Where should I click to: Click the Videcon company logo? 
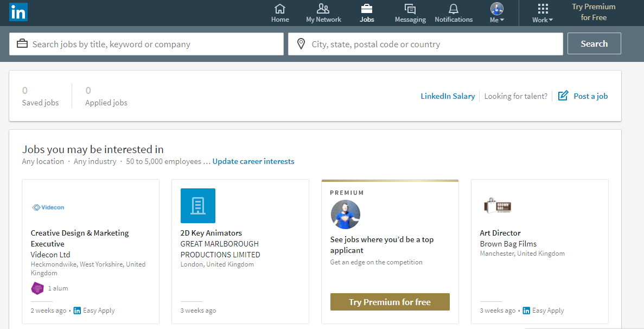point(48,207)
